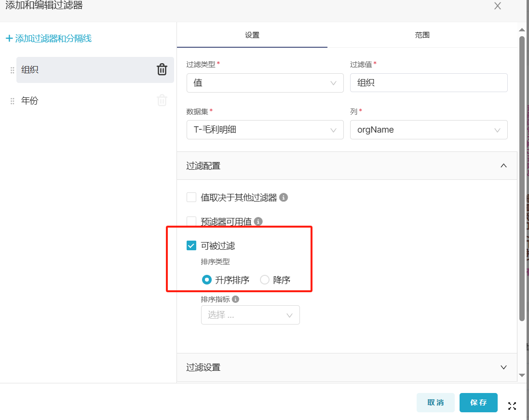Enable 值取决于其他过滤器 checkbox
Viewport: 529px width, 420px height.
pos(191,197)
